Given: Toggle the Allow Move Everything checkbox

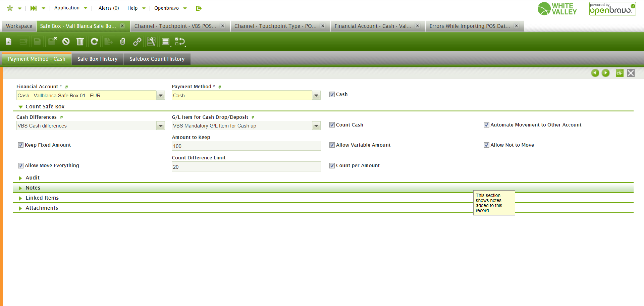Looking at the screenshot, I should coord(21,165).
